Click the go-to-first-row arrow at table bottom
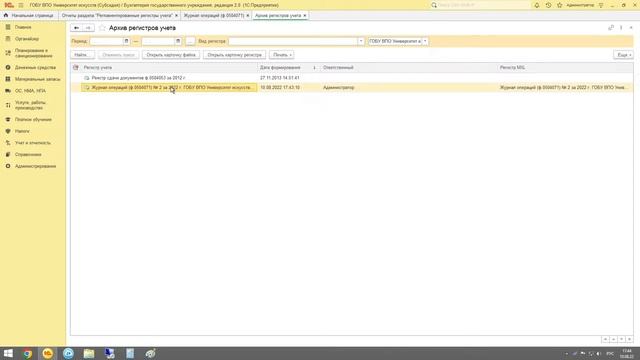 click(x=605, y=340)
